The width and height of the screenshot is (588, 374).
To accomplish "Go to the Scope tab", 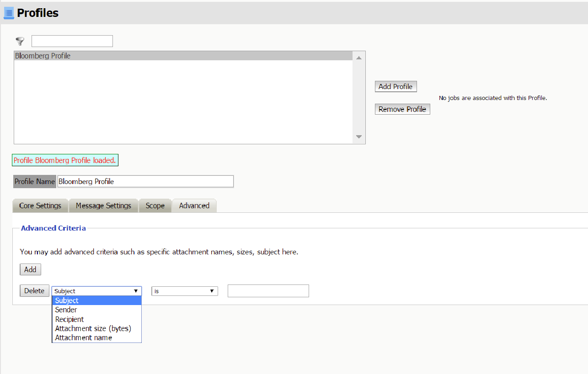I will [155, 205].
